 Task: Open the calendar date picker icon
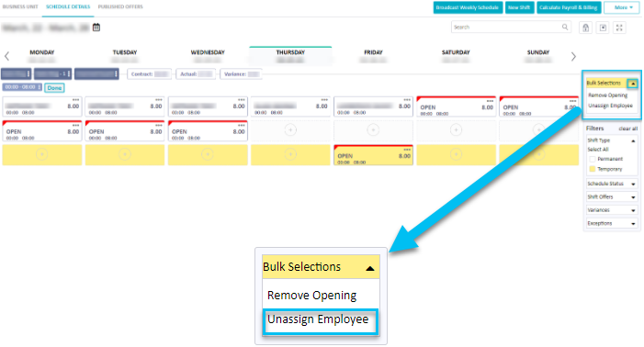click(96, 28)
